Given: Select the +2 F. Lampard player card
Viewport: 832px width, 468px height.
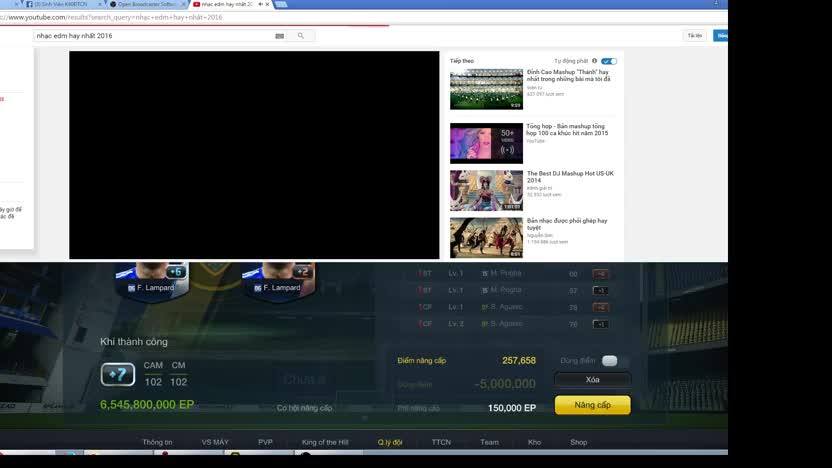Looking at the screenshot, I should [278, 281].
